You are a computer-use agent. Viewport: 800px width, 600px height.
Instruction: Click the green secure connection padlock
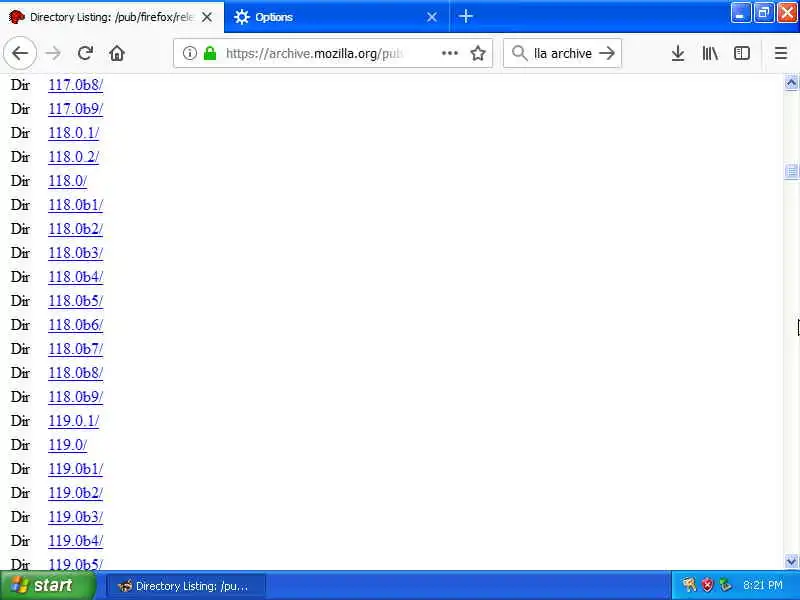[x=210, y=53]
